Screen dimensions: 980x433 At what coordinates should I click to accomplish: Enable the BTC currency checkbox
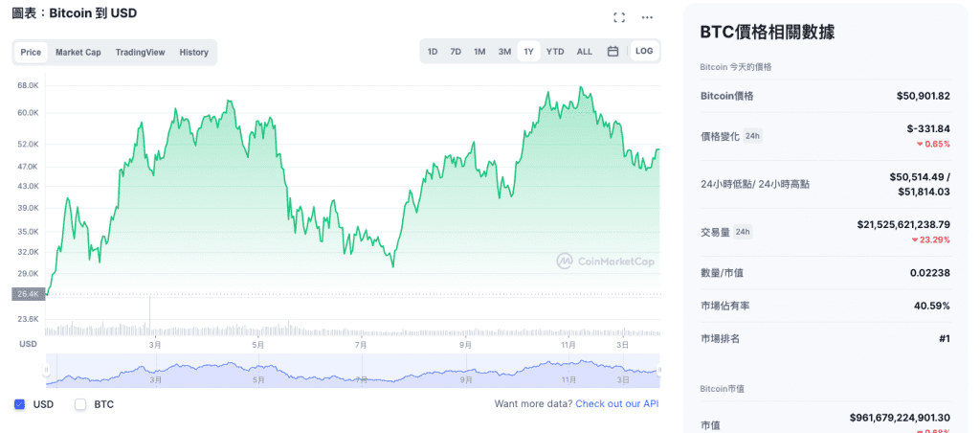point(80,404)
